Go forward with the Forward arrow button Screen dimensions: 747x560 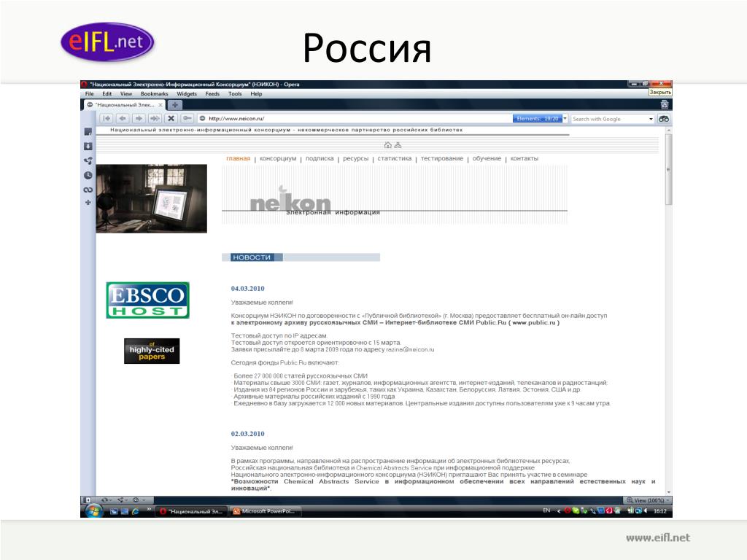[x=139, y=119]
